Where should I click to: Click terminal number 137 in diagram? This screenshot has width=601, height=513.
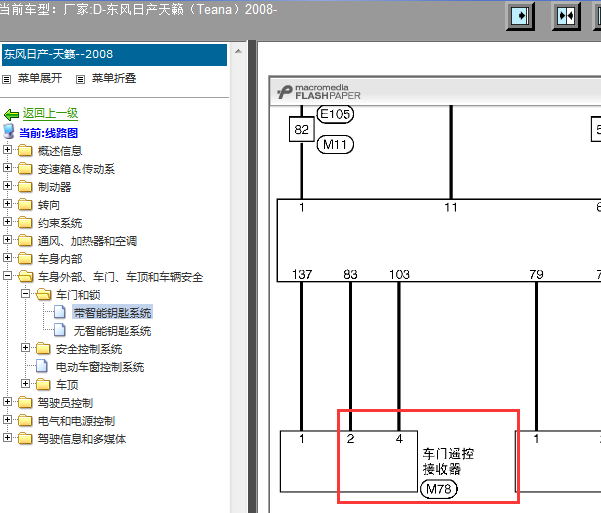pyautogui.click(x=302, y=275)
